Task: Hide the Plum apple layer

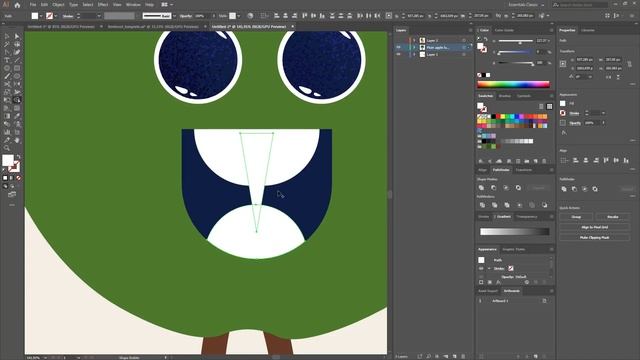Action: click(398, 47)
